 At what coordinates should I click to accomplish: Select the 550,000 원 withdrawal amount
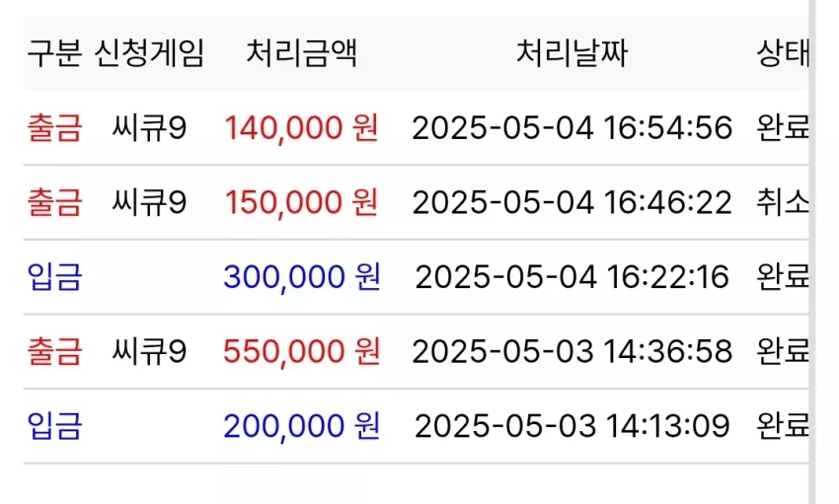click(301, 351)
